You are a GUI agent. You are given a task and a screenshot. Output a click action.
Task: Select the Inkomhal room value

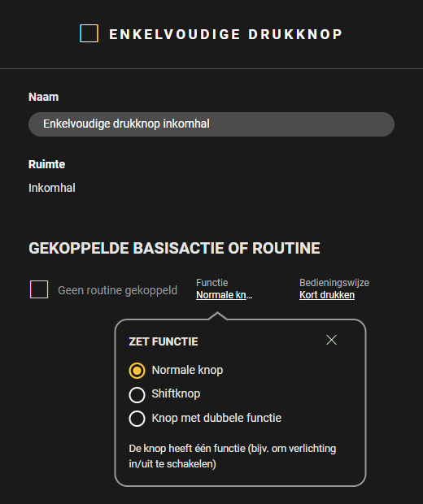[x=52, y=188]
